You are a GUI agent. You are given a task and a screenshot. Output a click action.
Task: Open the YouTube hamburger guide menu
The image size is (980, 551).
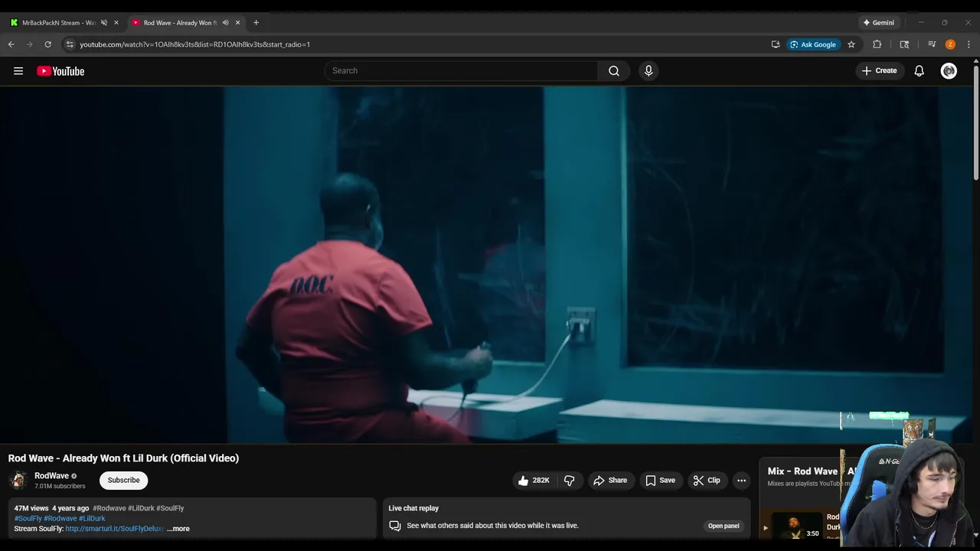pos(18,71)
